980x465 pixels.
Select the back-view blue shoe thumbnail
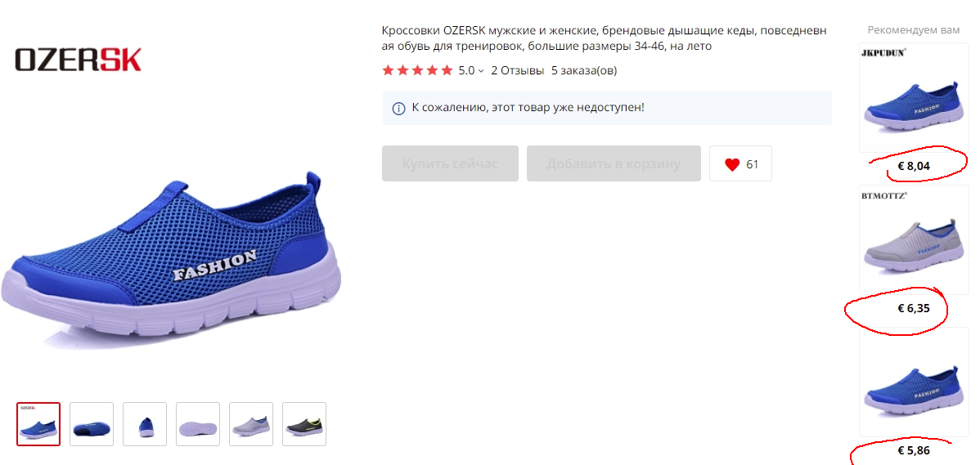(x=144, y=424)
